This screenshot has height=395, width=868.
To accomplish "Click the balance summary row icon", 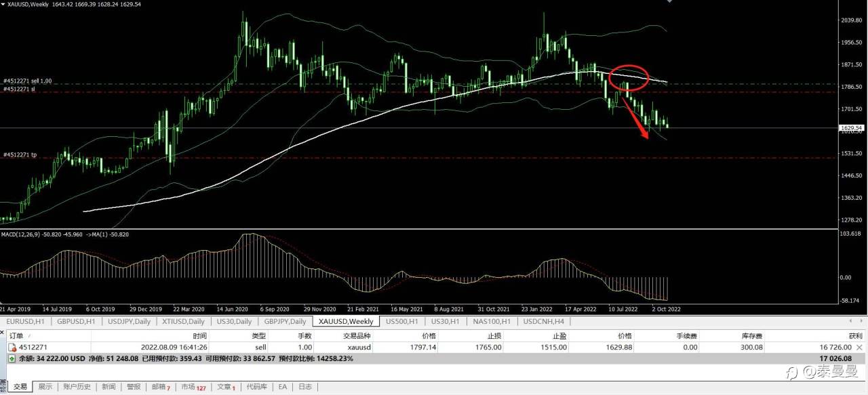I will point(12,358).
